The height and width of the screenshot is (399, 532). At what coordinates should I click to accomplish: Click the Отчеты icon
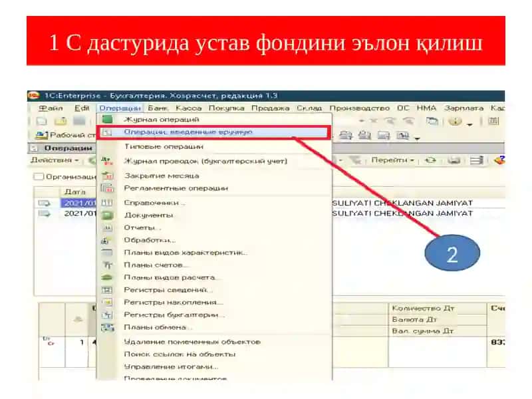[107, 227]
